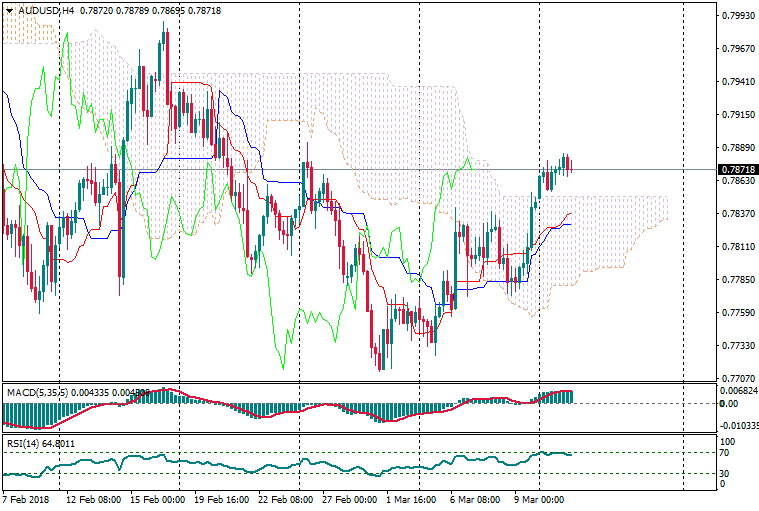Image resolution: width=759 pixels, height=511 pixels.
Task: Click the 0.79410 price axis label
Action: [x=738, y=82]
